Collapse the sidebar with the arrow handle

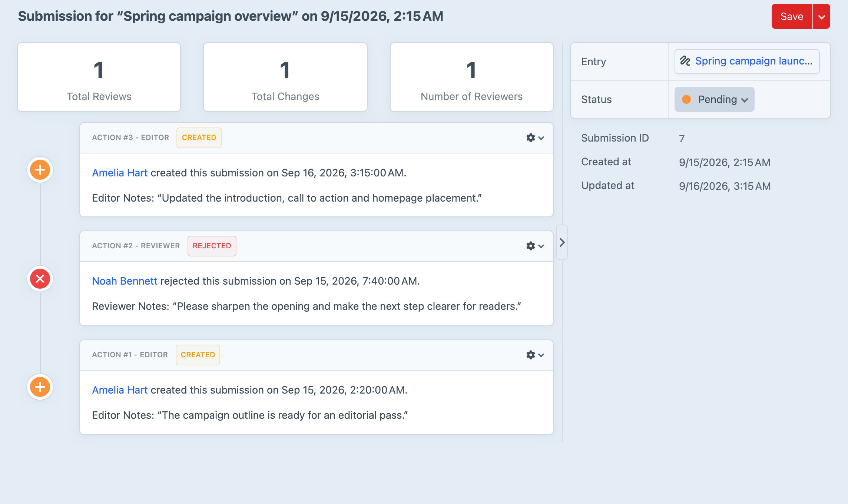[x=562, y=242]
